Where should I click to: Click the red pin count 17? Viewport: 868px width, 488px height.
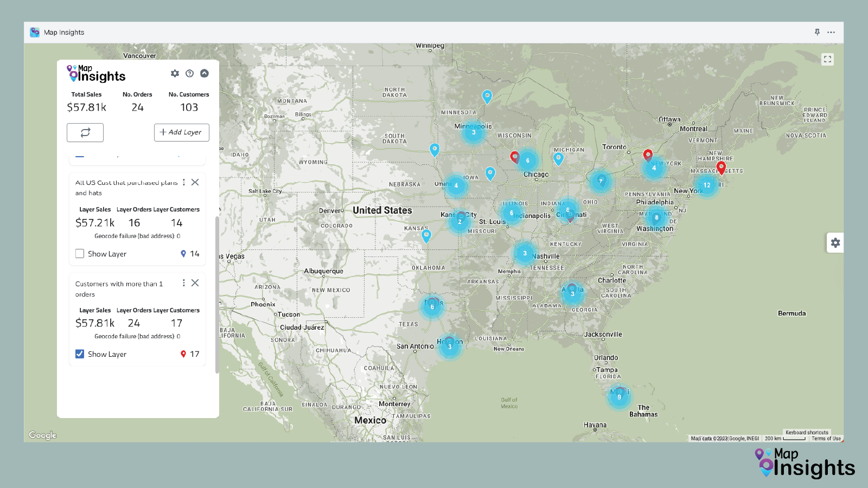(x=195, y=354)
